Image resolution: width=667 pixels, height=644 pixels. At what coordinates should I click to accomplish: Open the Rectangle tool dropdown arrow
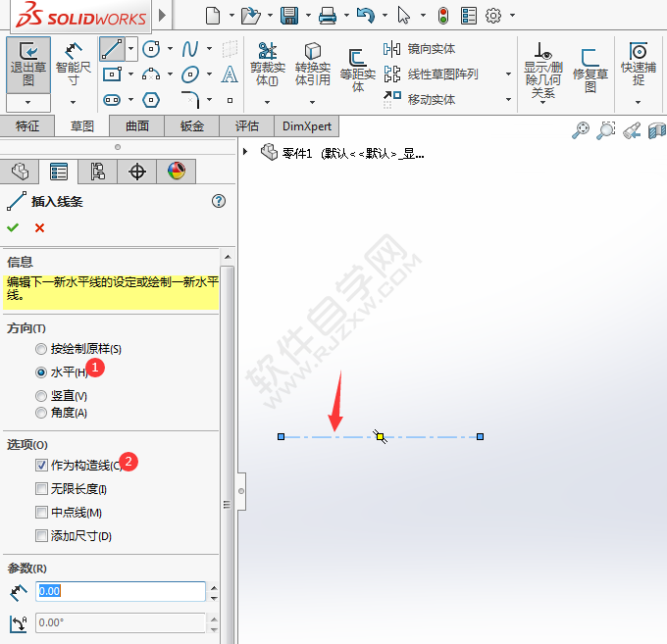131,74
